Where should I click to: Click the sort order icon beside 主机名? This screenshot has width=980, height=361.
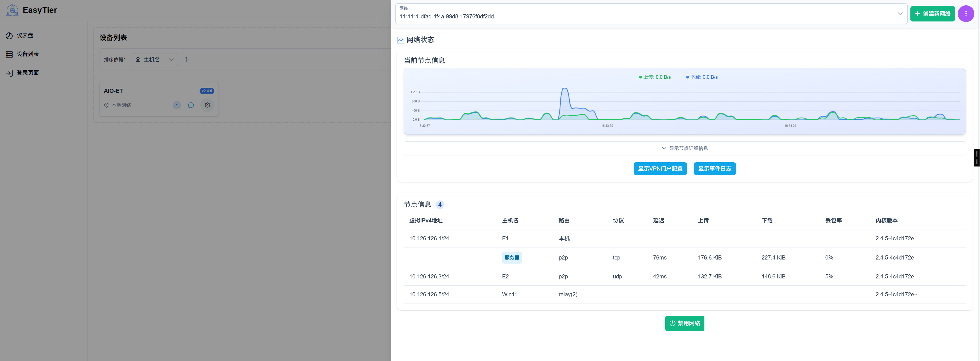pyautogui.click(x=188, y=59)
